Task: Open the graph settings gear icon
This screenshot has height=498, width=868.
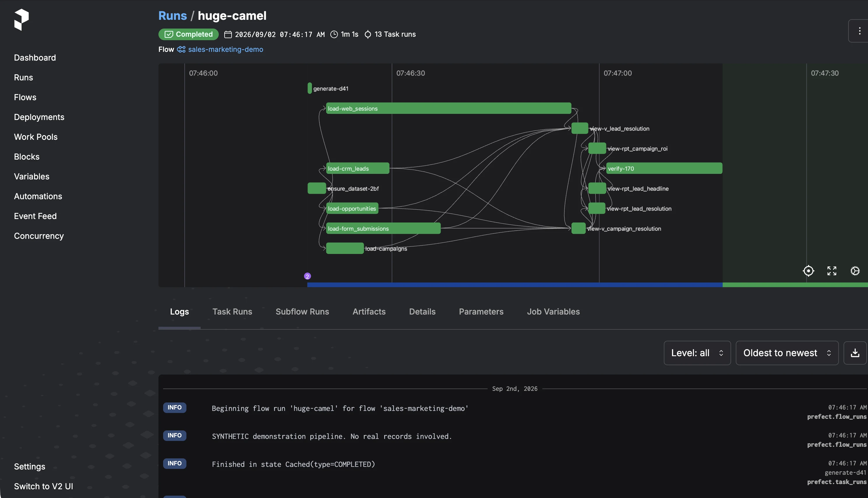Action: tap(855, 271)
